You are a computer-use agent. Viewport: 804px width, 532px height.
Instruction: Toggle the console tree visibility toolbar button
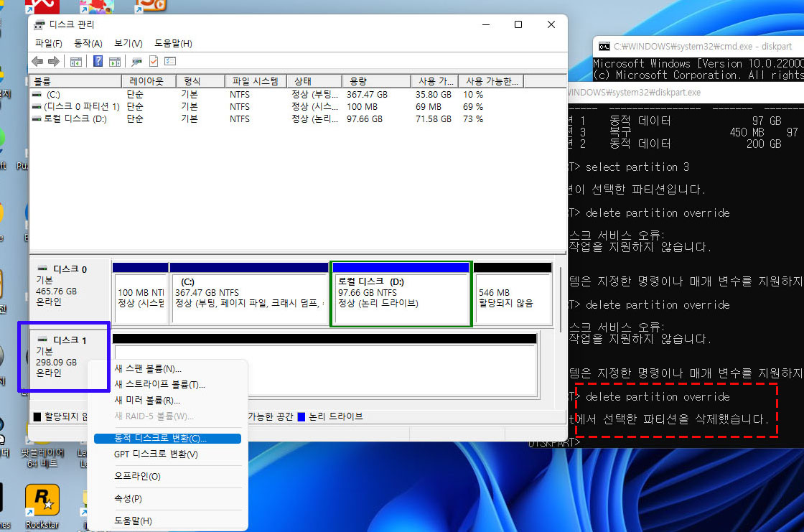pyautogui.click(x=76, y=61)
